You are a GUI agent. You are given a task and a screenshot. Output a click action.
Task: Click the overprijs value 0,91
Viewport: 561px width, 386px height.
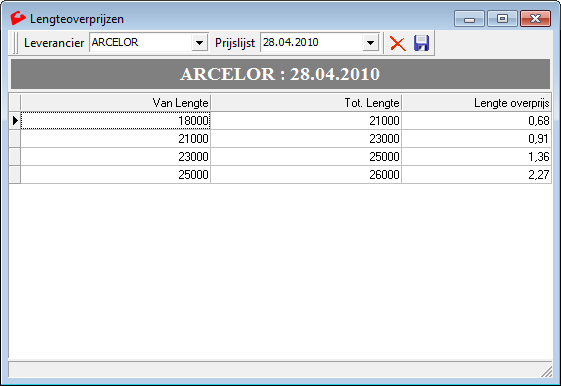[476, 139]
